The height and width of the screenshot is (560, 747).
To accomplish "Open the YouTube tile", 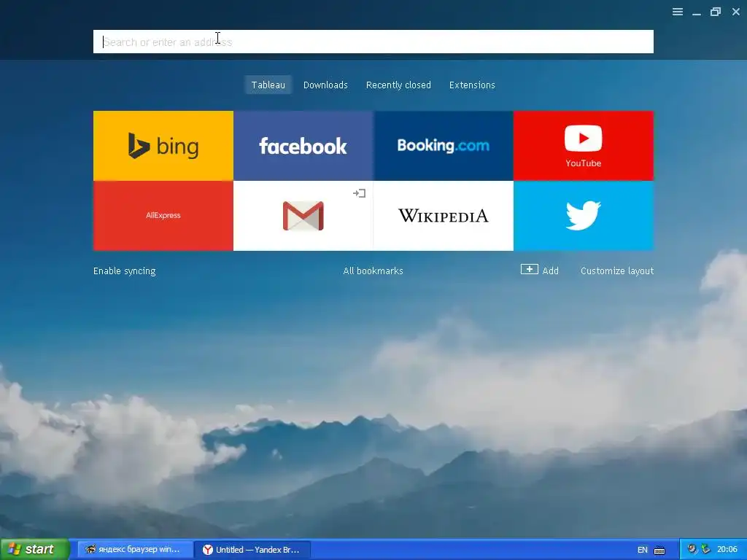I will (x=584, y=146).
